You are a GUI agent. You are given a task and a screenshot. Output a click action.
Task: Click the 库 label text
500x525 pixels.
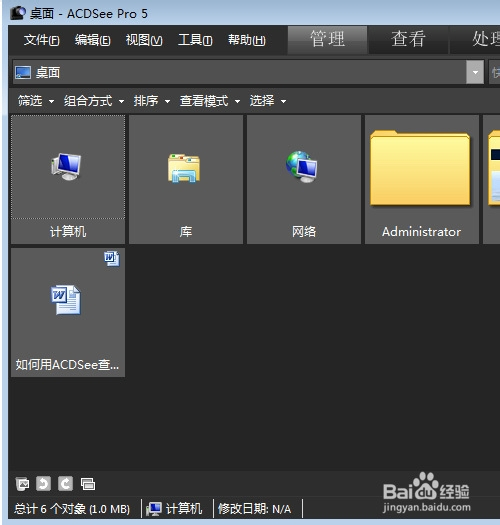pyautogui.click(x=186, y=232)
